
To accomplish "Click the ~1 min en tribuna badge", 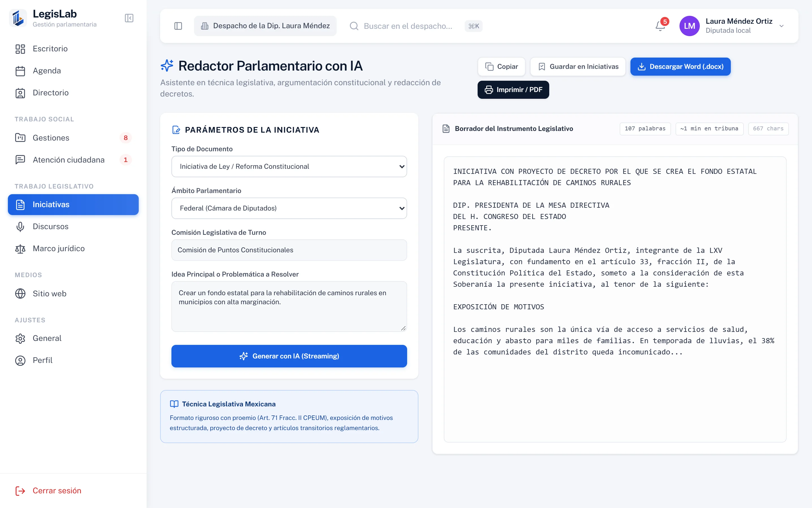I will pyautogui.click(x=709, y=129).
